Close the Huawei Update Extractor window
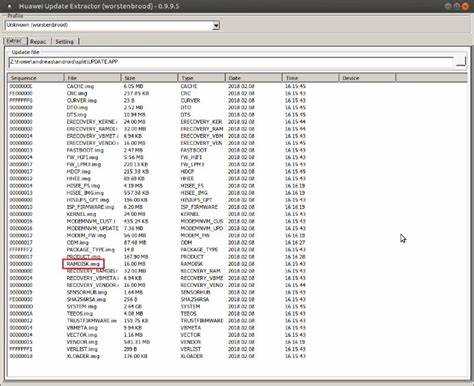This screenshot has height=386, width=474. coord(465,6)
